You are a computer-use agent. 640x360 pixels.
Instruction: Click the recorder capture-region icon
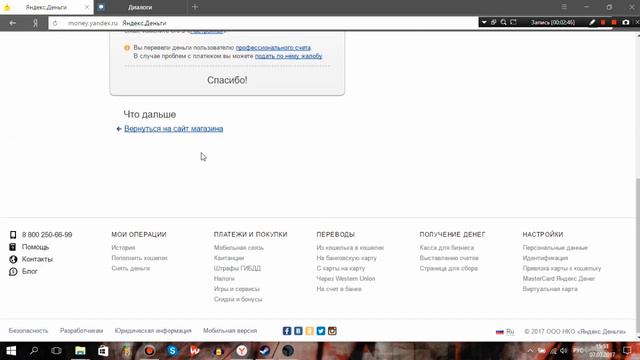click(x=513, y=22)
